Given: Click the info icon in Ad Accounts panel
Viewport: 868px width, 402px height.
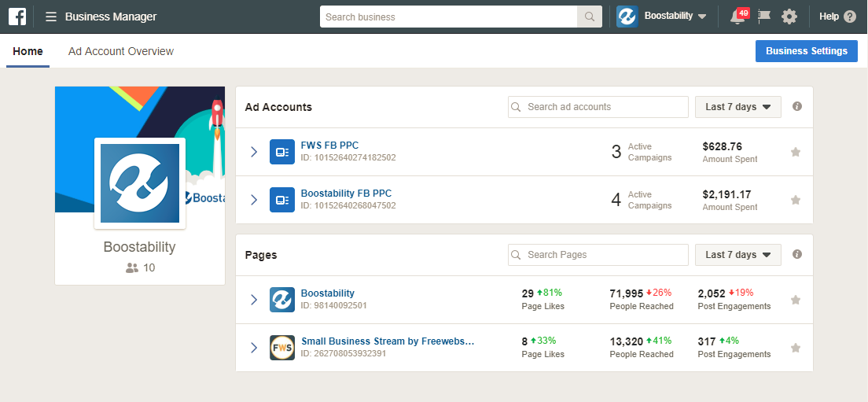Looking at the screenshot, I should (797, 106).
